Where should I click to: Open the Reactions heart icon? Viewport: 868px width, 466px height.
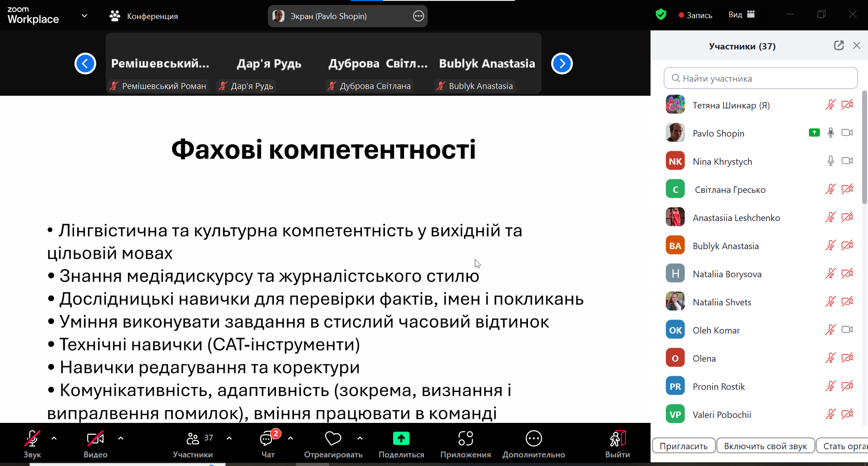tap(333, 438)
